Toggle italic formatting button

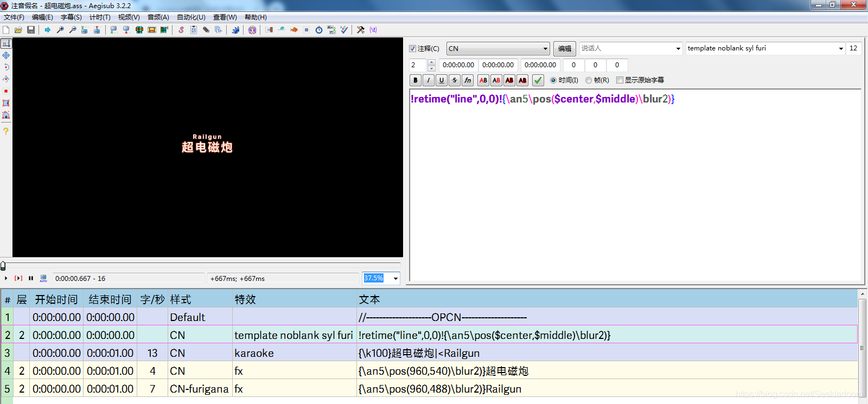429,80
